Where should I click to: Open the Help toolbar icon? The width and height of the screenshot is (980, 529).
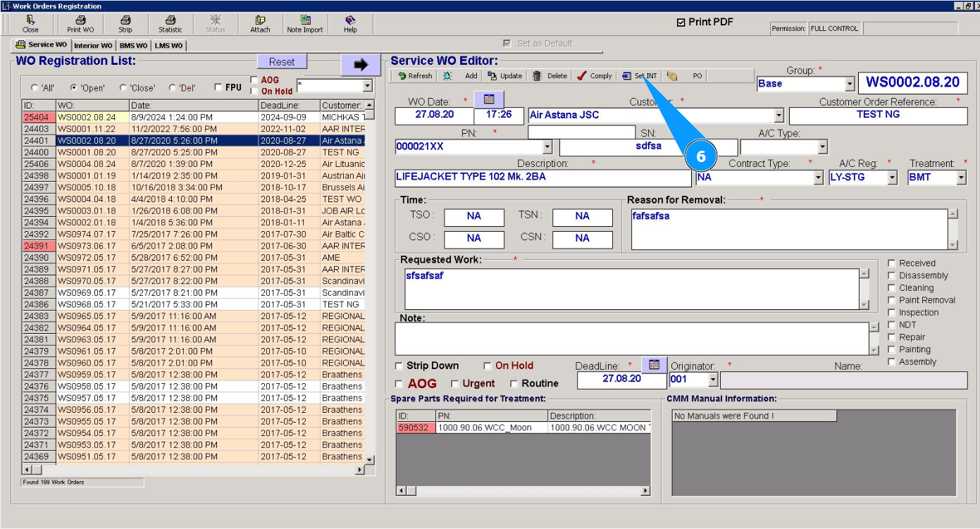coord(350,24)
